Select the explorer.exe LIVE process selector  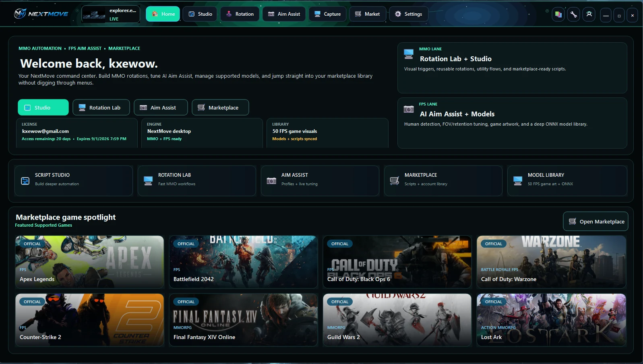point(111,14)
